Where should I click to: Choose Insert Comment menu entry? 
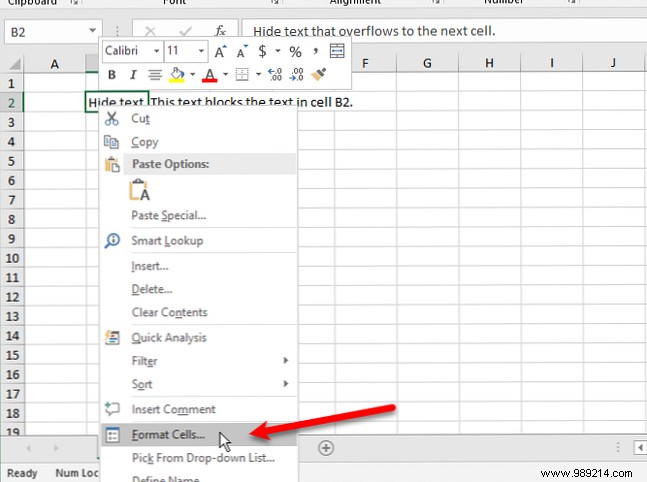pos(198,409)
